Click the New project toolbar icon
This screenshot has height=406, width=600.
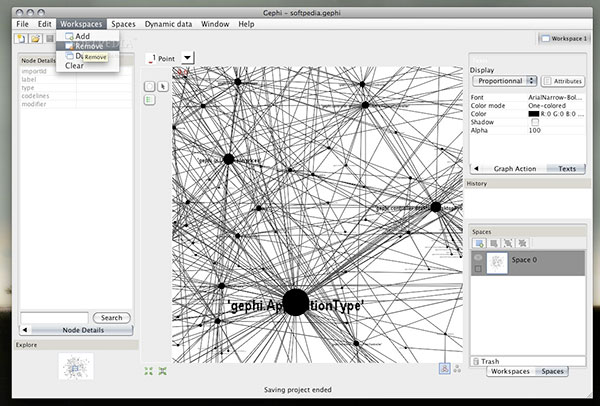click(21, 38)
